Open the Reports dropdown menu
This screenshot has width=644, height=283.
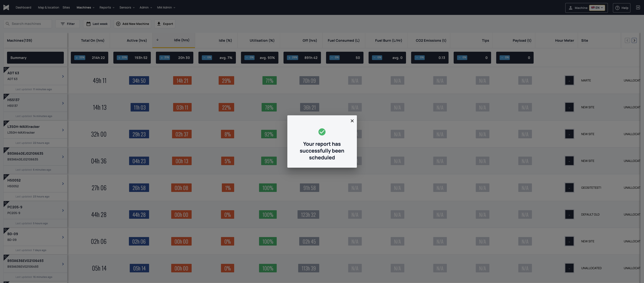107,7
